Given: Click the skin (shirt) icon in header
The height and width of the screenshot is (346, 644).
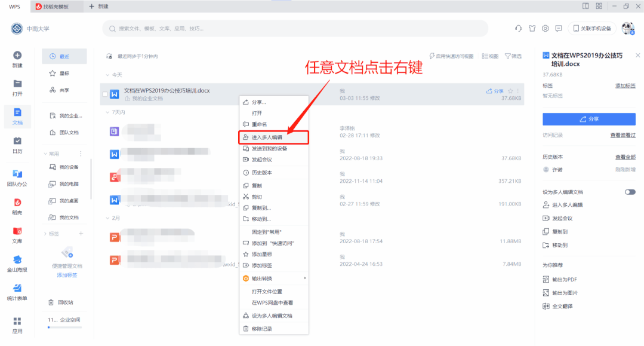Looking at the screenshot, I should click(532, 29).
